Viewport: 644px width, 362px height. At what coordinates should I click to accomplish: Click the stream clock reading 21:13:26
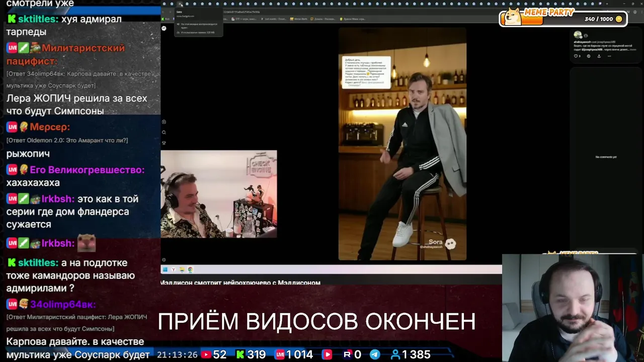tap(177, 355)
